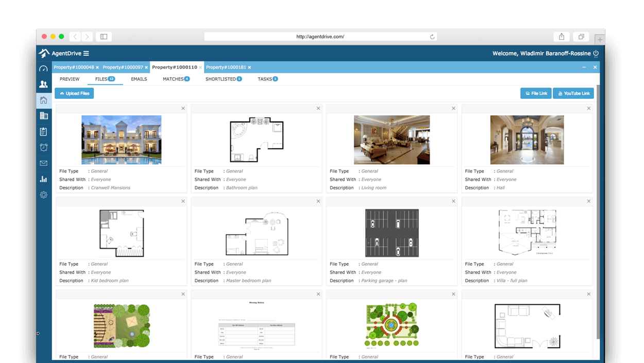Go forward with browser forward arrow

pyautogui.click(x=87, y=37)
